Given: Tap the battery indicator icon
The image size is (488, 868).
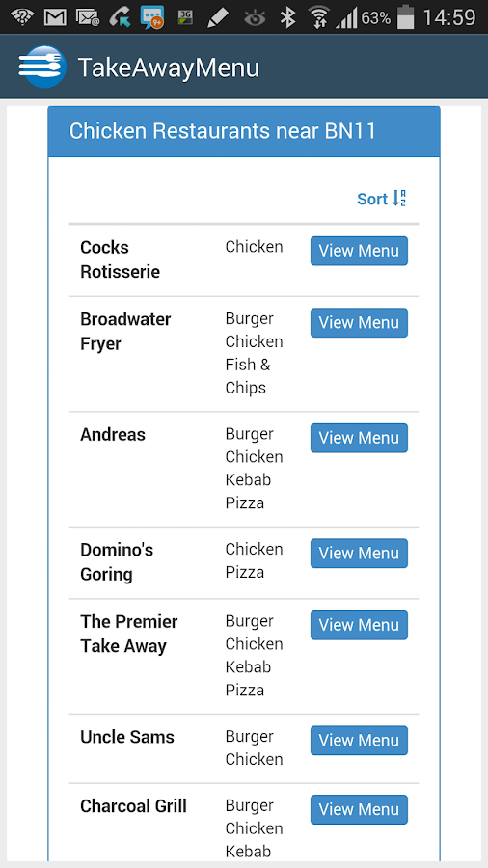Looking at the screenshot, I should click(x=406, y=16).
